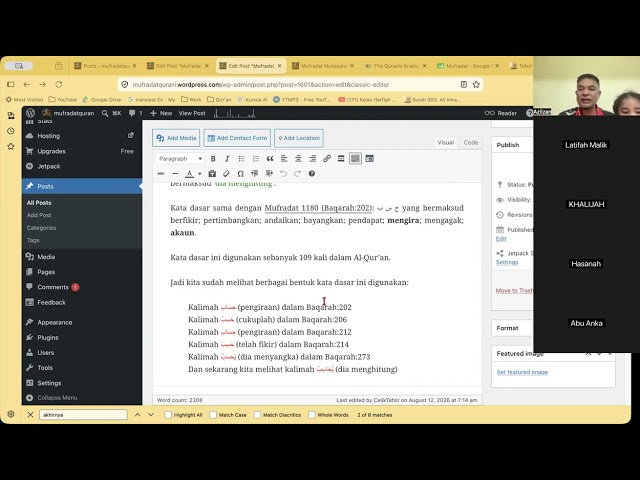
Task: Enable Whole Words option
Action: (x=312, y=415)
